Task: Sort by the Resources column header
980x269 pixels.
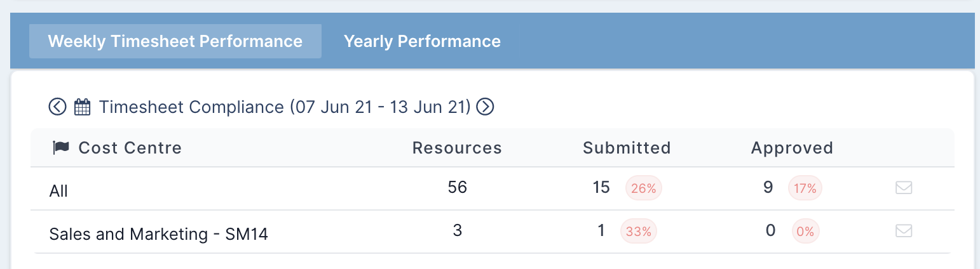Action: coord(457,148)
